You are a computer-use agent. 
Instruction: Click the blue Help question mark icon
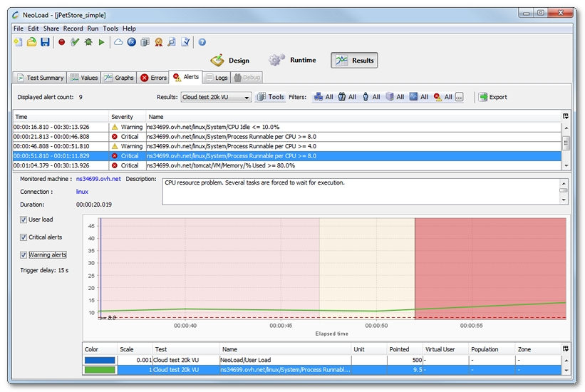tap(202, 43)
